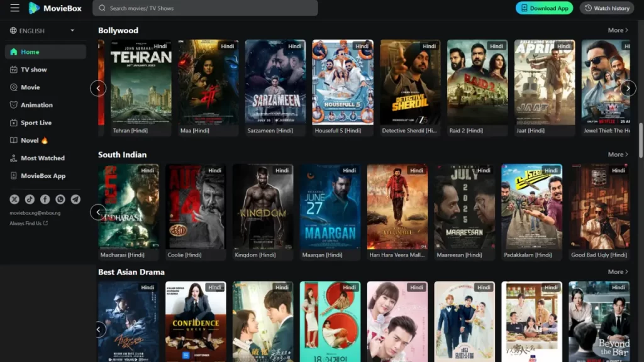Open Jaat [Hindi] poster
Image resolution: width=644 pixels, height=362 pixels.
point(545,82)
